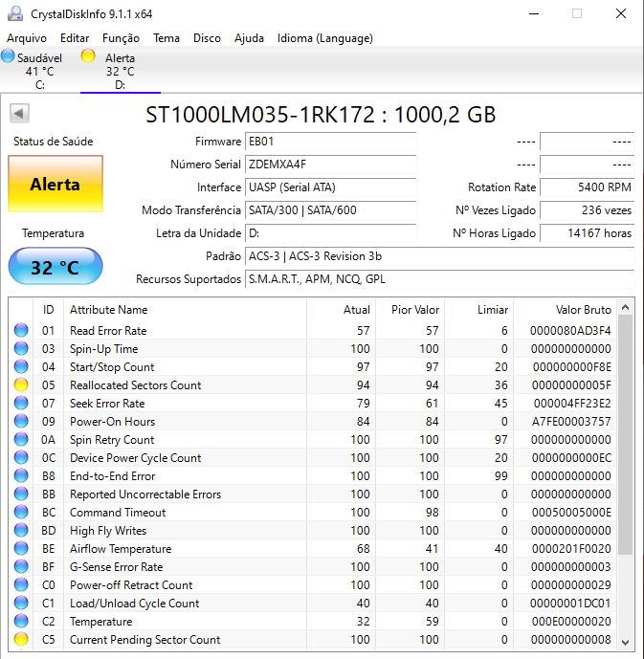Click the Letra da Unidade field
The height and width of the screenshot is (659, 644).
(x=330, y=232)
